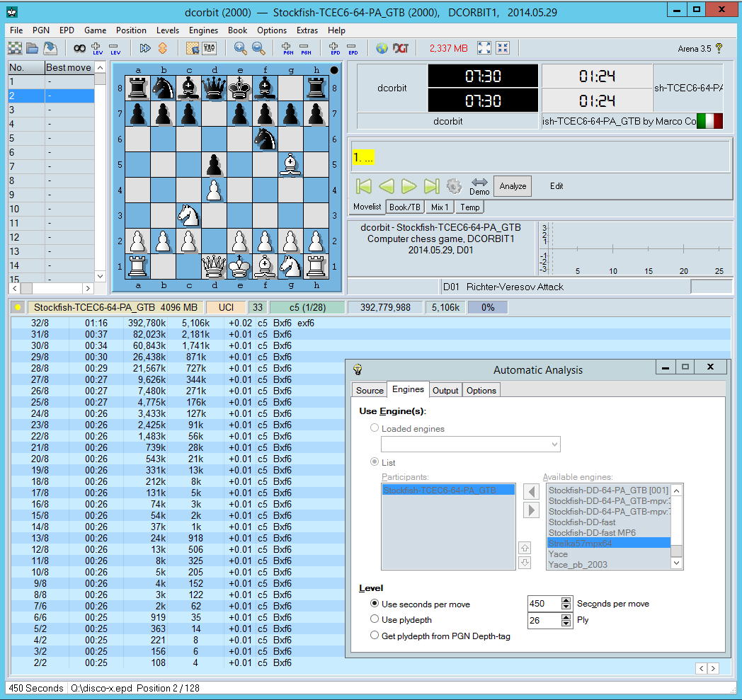This screenshot has width=742, height=700.
Task: Select the List radio button
Action: (x=375, y=461)
